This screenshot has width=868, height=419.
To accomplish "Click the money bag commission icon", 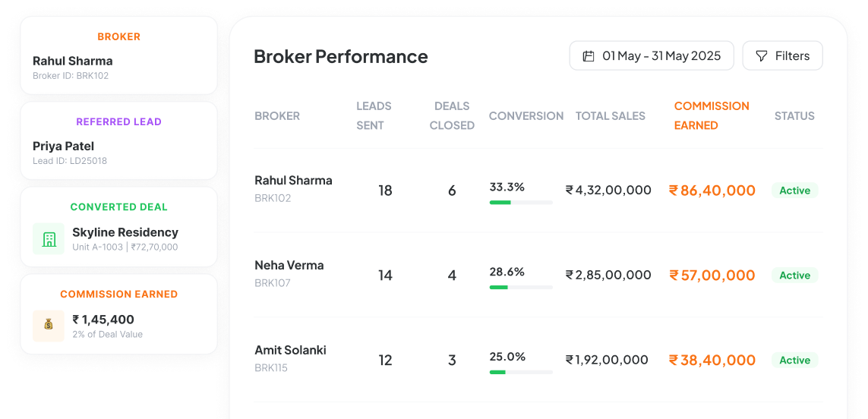I will [x=49, y=325].
